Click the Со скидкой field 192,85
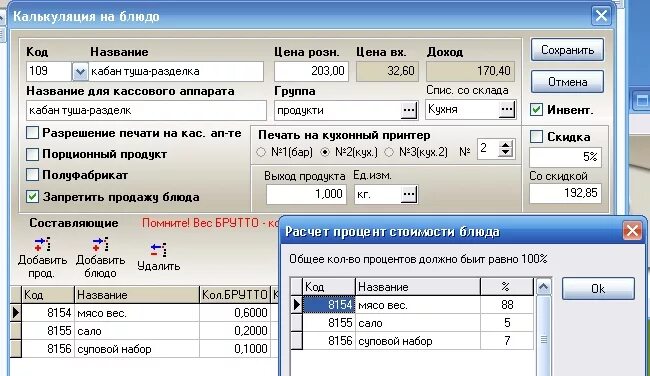The width and height of the screenshot is (650, 376). pyautogui.click(x=565, y=193)
